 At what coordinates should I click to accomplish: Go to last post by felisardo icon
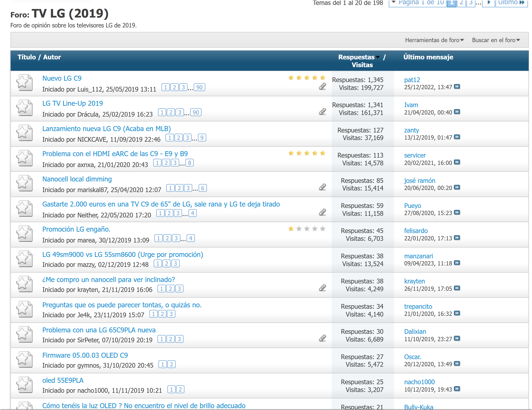[x=457, y=238]
